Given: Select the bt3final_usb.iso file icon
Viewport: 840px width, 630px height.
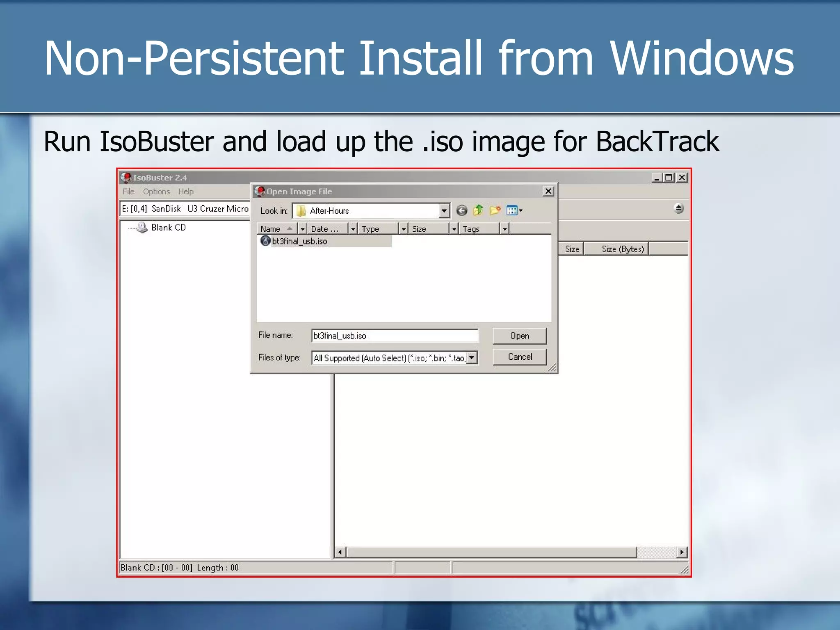Looking at the screenshot, I should coord(265,241).
